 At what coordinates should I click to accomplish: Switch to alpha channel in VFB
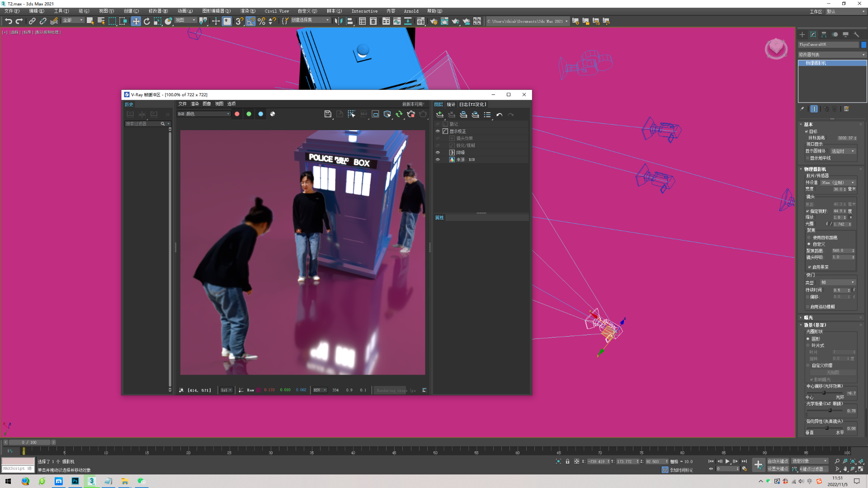(x=273, y=114)
